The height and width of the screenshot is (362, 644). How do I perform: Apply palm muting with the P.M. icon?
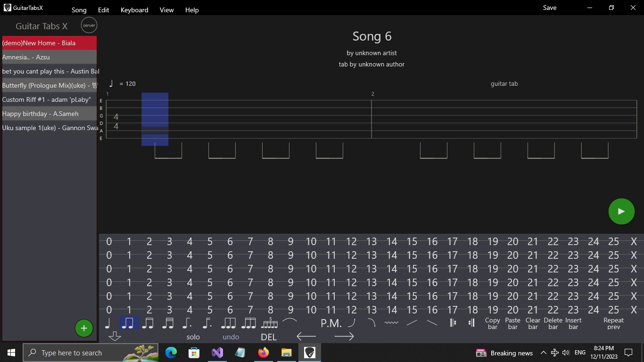pos(331,323)
